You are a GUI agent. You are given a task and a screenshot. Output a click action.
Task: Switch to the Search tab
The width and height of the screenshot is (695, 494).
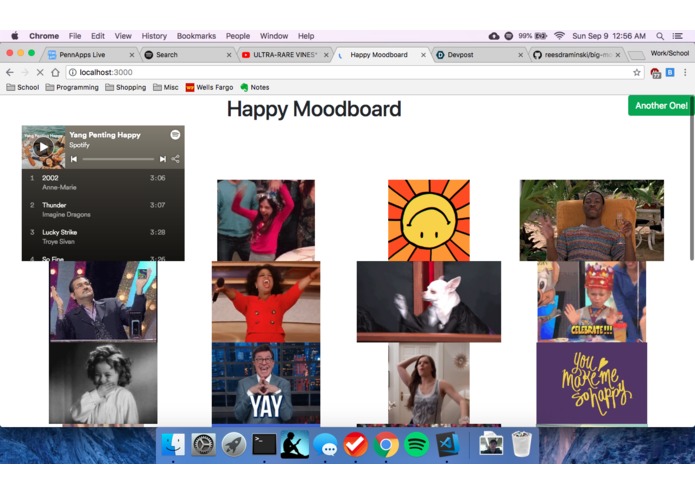click(188, 55)
